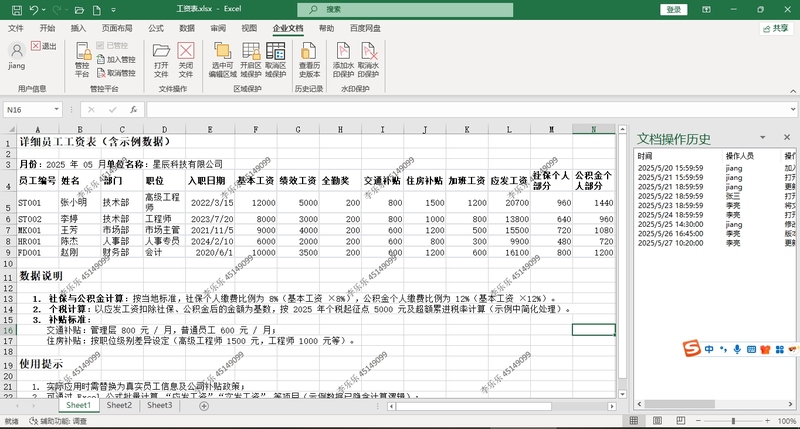The width and height of the screenshot is (800, 429).
Task: Switch to Page Layout view icon
Action: (657, 421)
